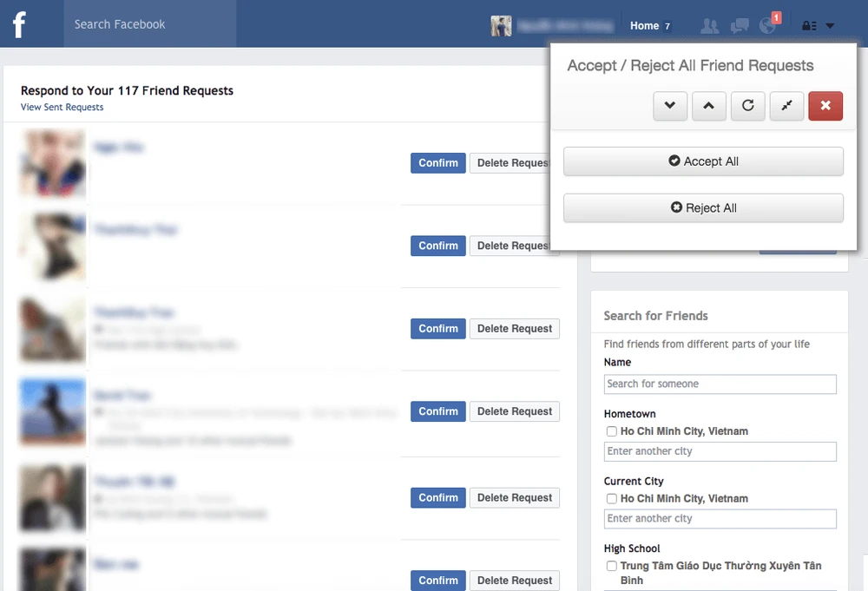Open the friend requests icon in top bar
This screenshot has width=868, height=591.
pos(709,26)
